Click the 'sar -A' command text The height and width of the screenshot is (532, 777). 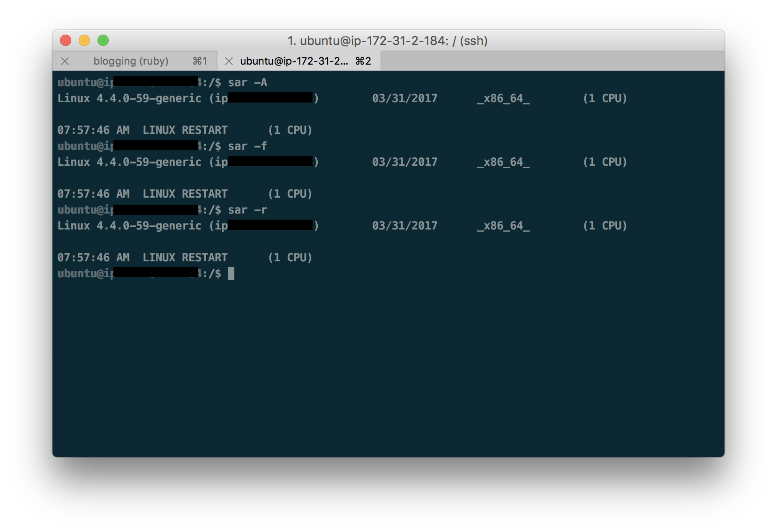[x=247, y=82]
